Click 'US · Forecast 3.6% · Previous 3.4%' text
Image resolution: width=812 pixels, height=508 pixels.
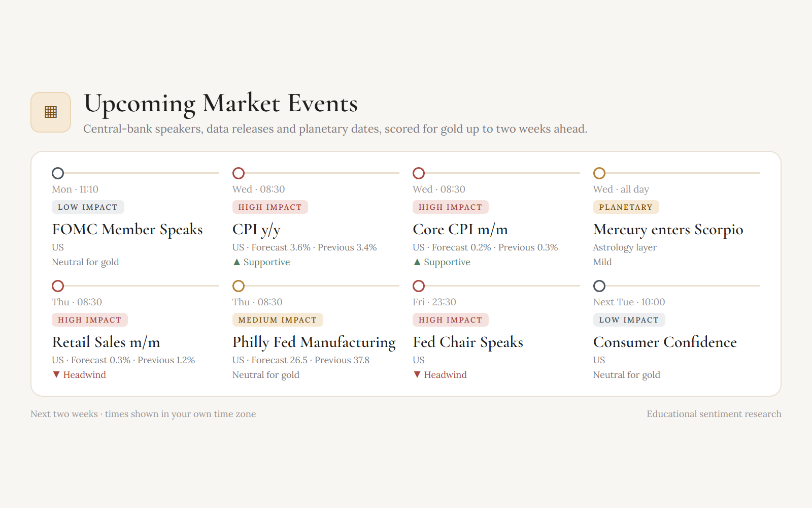click(x=304, y=247)
